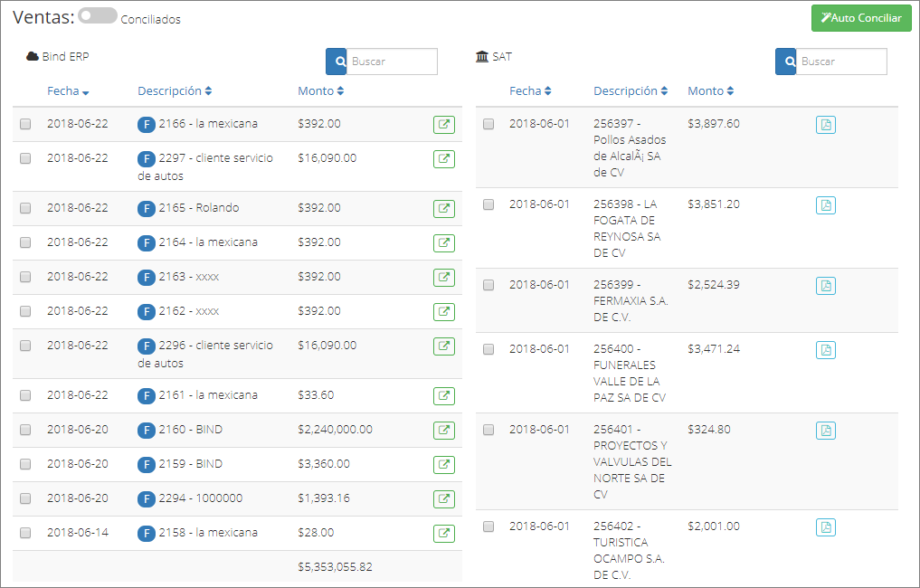Viewport: 920px width, 588px height.
Task: Check the box for 2166 la mexicana
Action: coord(25,124)
